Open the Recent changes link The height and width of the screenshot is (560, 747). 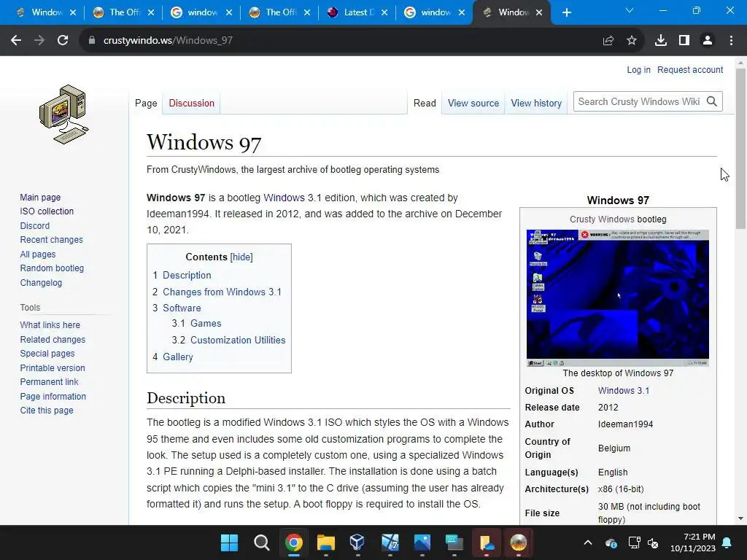(52, 239)
